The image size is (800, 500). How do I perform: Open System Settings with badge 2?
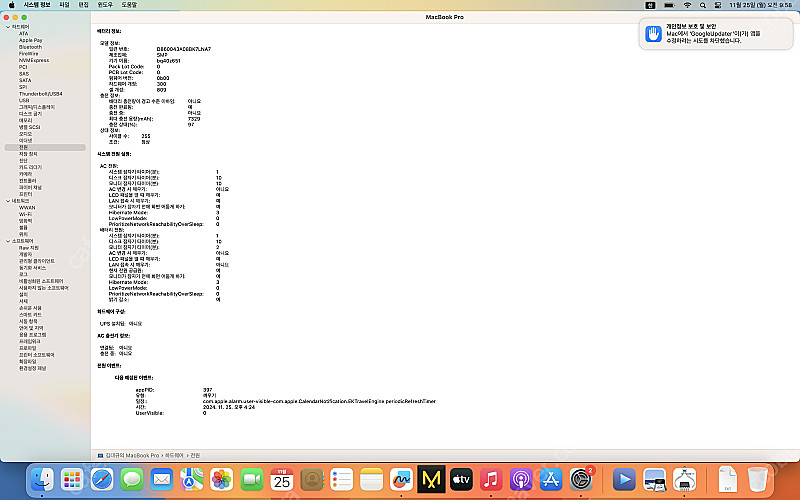(581, 480)
